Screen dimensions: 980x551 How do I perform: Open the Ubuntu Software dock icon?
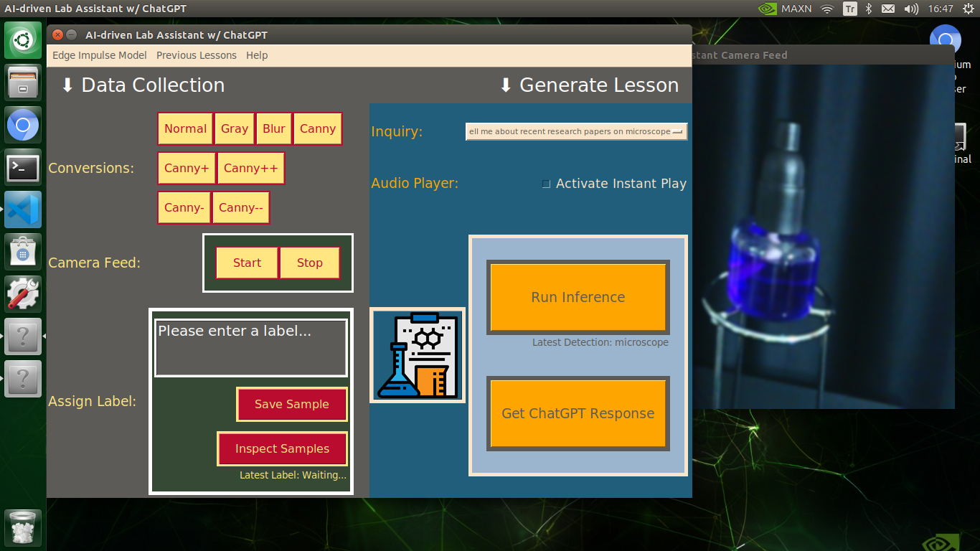[23, 252]
